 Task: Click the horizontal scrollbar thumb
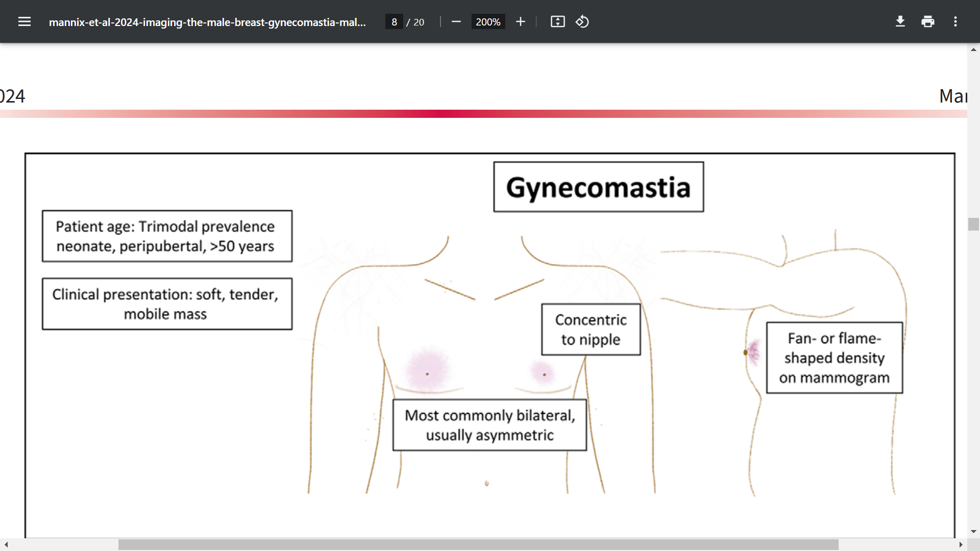click(478, 544)
